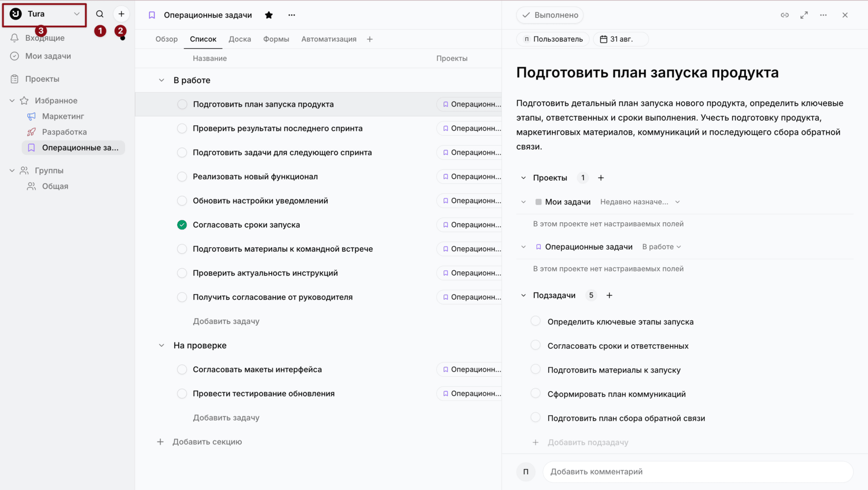Collapse the Подзадачи block
Viewport: 868px width, 490px height.
coord(523,295)
